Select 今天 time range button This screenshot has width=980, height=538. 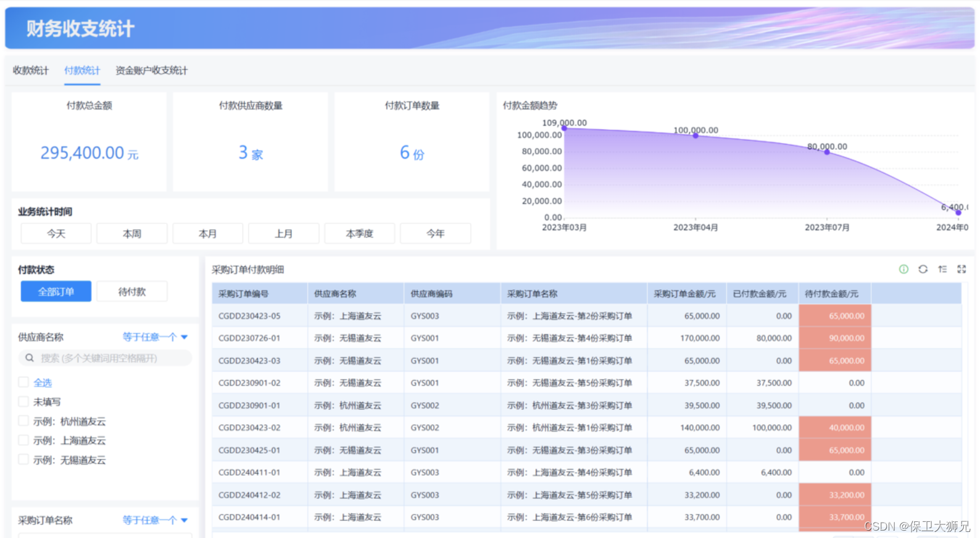click(56, 233)
